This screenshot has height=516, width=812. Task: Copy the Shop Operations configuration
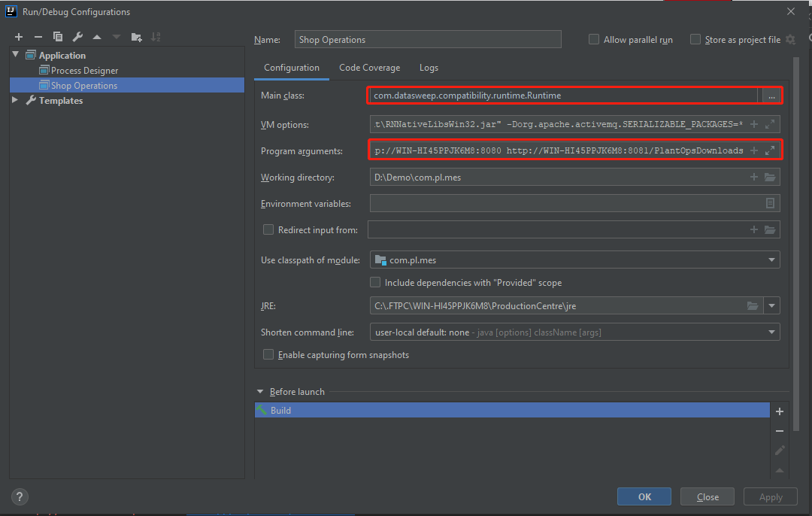(57, 36)
